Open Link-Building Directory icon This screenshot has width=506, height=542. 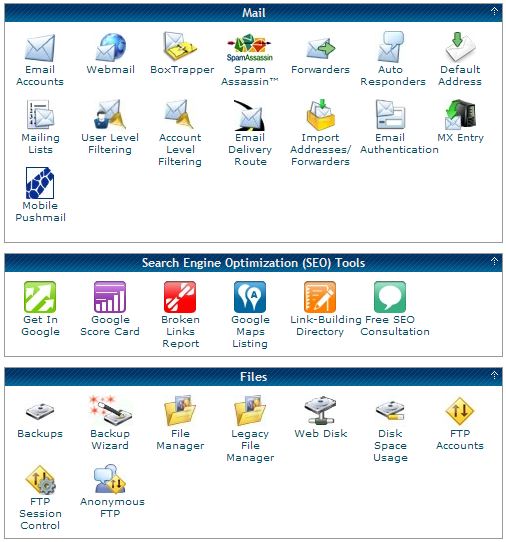320,297
